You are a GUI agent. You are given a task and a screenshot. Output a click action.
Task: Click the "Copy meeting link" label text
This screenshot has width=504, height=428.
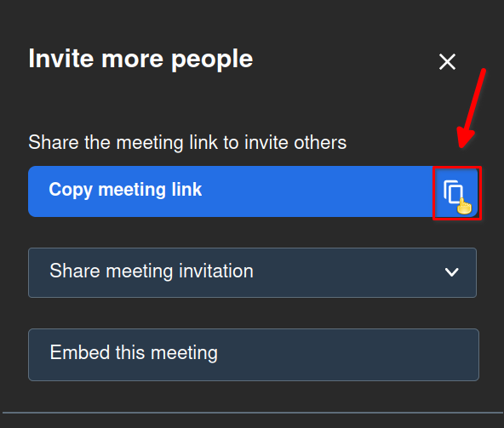pyautogui.click(x=125, y=190)
